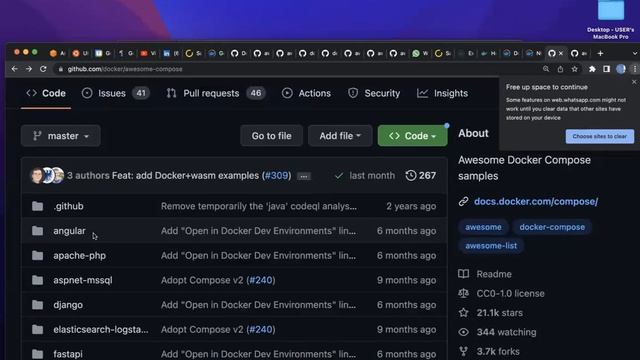Open a new browser tab
Image resolution: width=640 pixels, height=360 pixels.
600,53
